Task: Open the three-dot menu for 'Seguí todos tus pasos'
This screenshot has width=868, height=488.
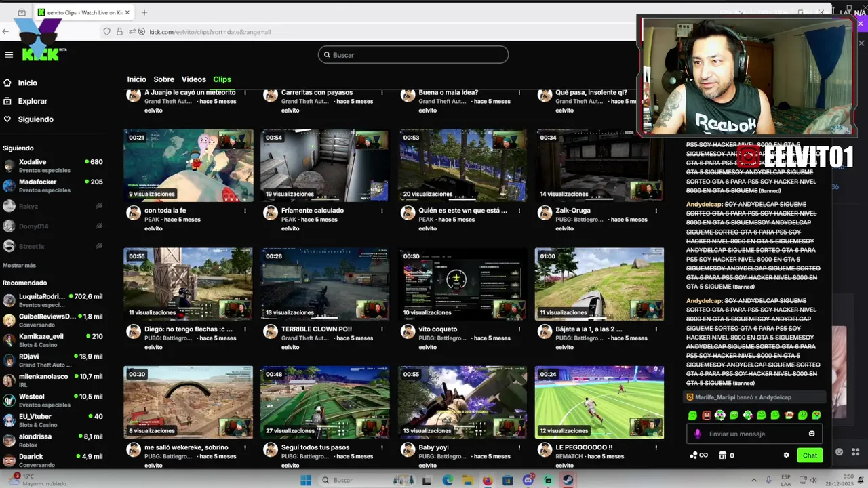Action: tap(382, 447)
